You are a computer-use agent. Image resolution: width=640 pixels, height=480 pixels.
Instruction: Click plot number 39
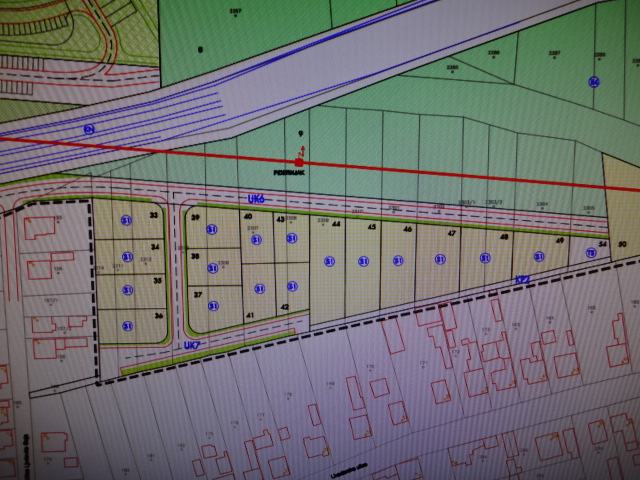tap(196, 217)
